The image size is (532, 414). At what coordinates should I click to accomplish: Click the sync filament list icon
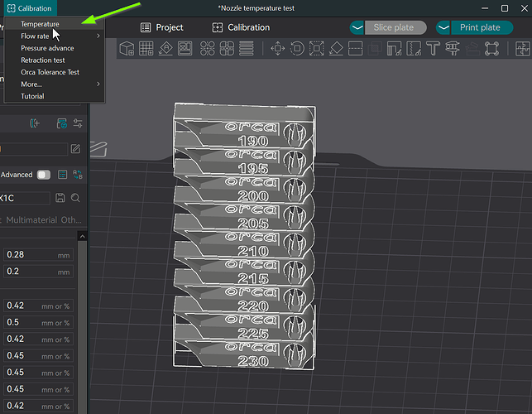[62, 123]
